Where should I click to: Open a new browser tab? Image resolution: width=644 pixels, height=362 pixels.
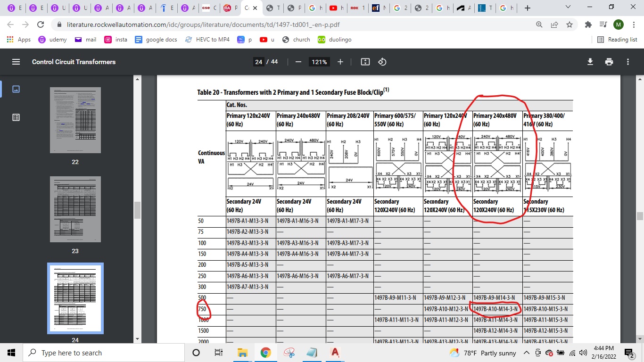pyautogui.click(x=527, y=8)
